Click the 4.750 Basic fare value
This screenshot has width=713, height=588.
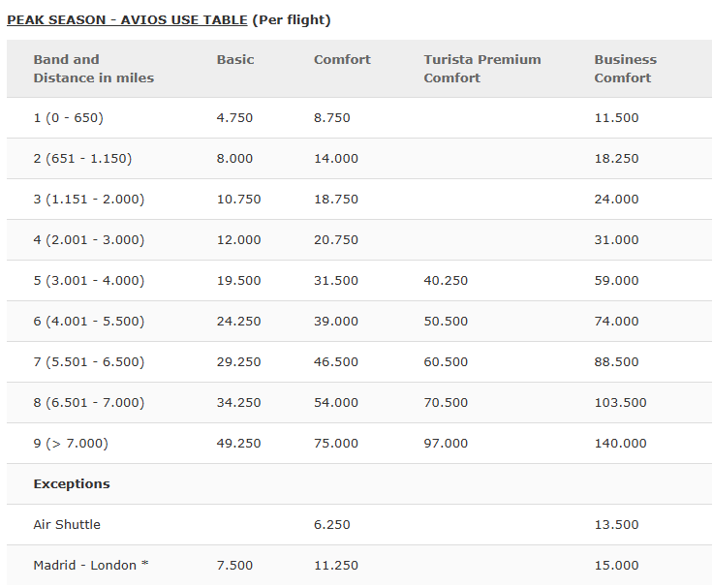[234, 118]
